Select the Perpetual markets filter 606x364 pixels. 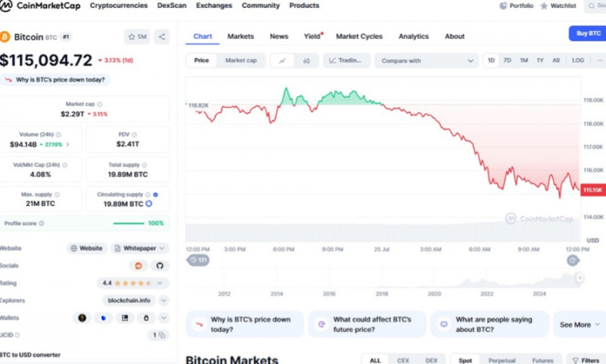502,361
